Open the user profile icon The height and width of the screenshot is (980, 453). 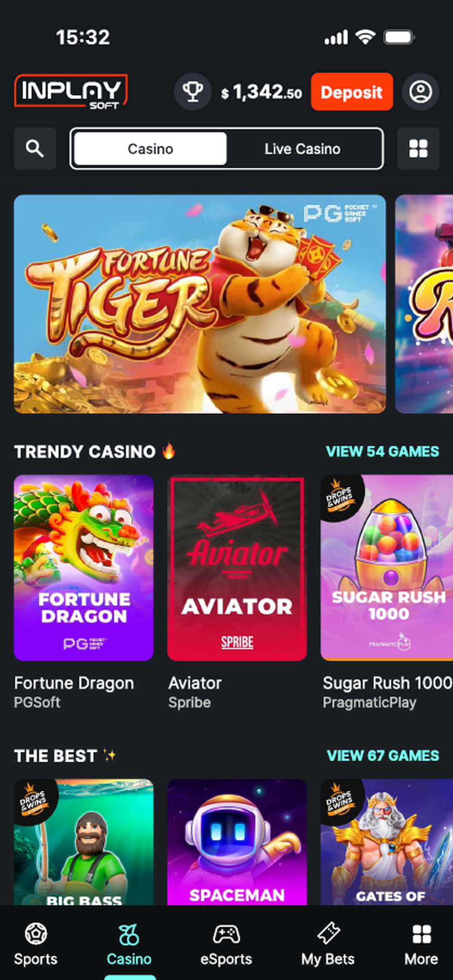click(x=421, y=92)
